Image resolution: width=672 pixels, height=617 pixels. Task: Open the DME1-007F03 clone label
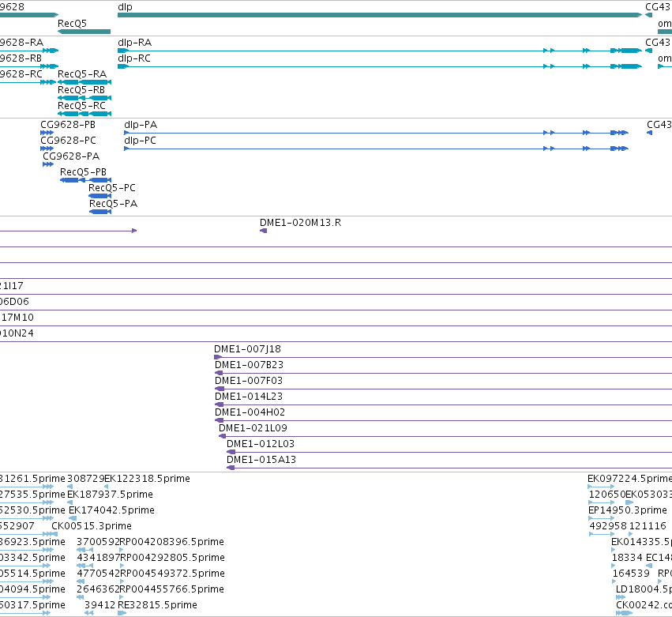[249, 381]
